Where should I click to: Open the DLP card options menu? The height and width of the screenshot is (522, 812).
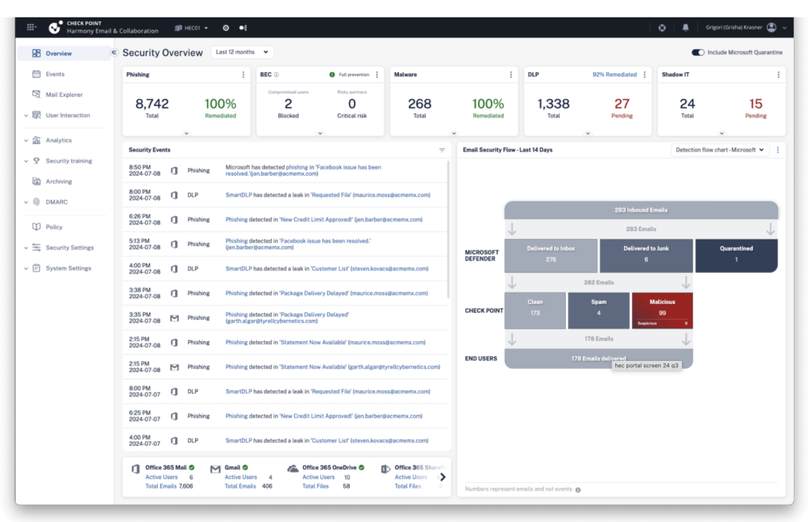[645, 75]
